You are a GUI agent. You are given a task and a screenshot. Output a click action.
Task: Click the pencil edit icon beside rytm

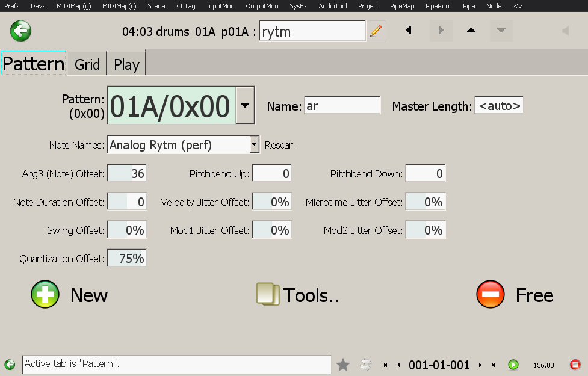click(376, 31)
